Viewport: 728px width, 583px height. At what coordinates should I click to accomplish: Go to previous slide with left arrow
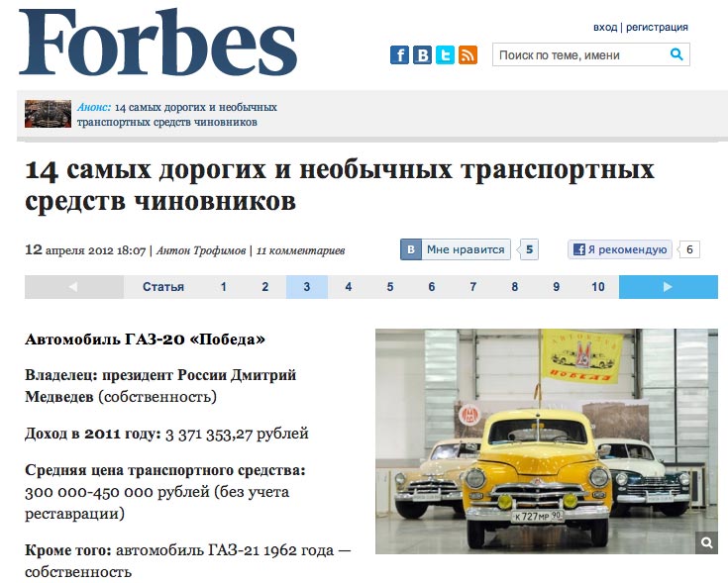[74, 287]
